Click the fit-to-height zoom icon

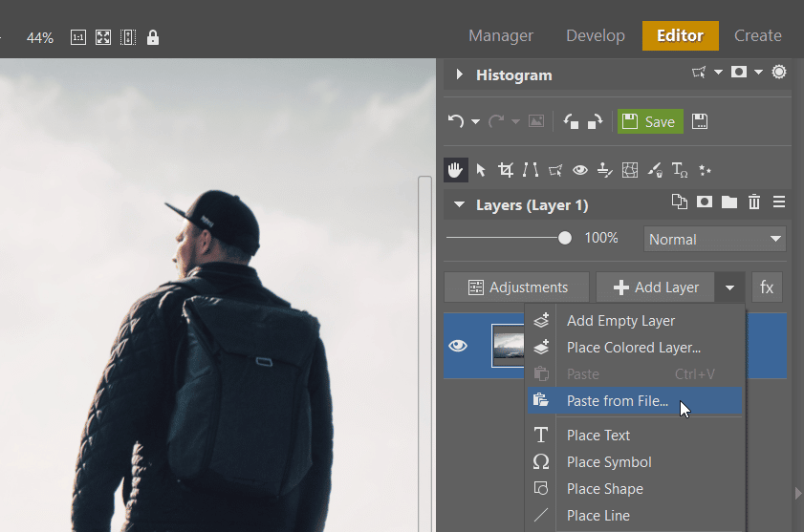point(128,37)
